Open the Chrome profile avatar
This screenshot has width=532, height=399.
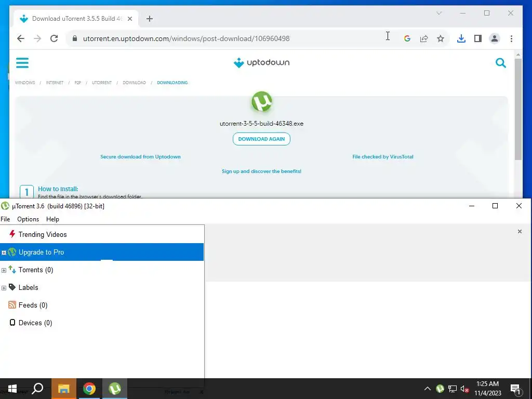pos(495,38)
